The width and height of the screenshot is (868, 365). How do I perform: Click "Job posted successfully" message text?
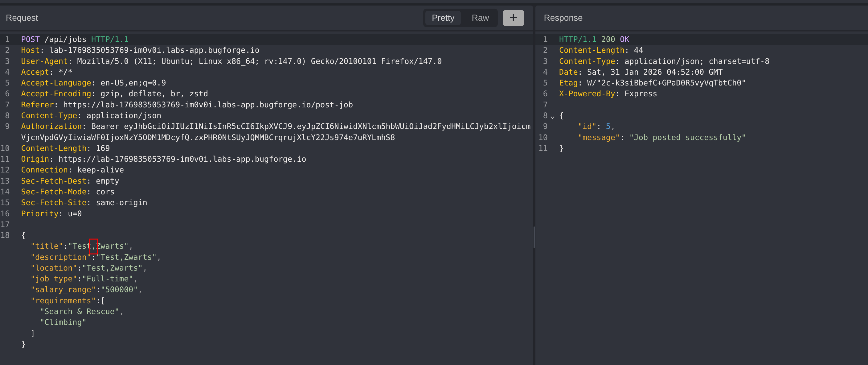click(x=687, y=138)
